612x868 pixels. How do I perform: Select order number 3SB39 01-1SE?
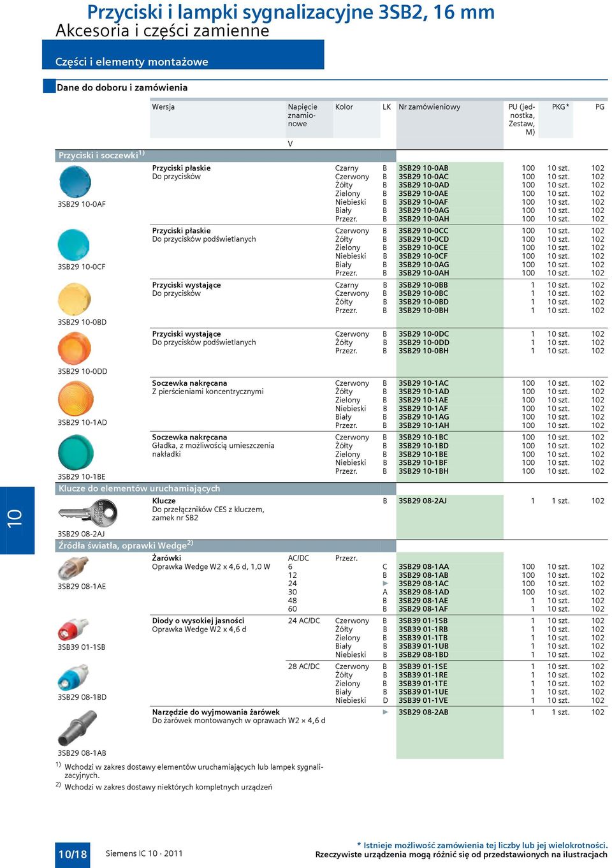[x=423, y=666]
